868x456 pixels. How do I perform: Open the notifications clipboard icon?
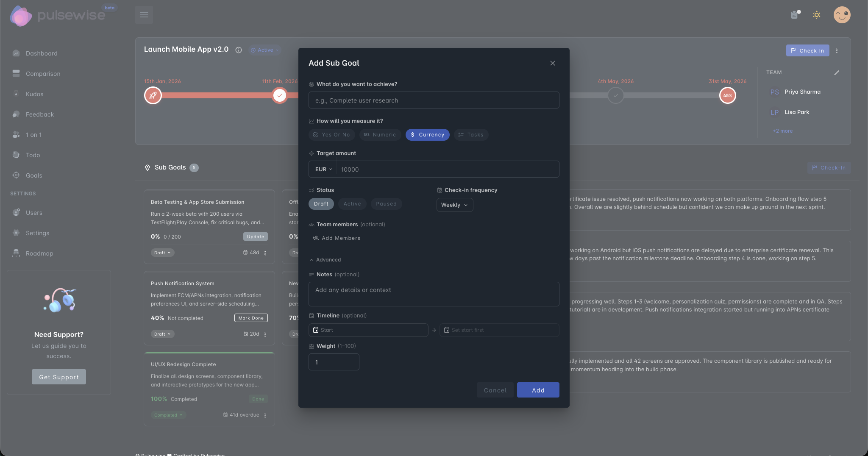[795, 15]
